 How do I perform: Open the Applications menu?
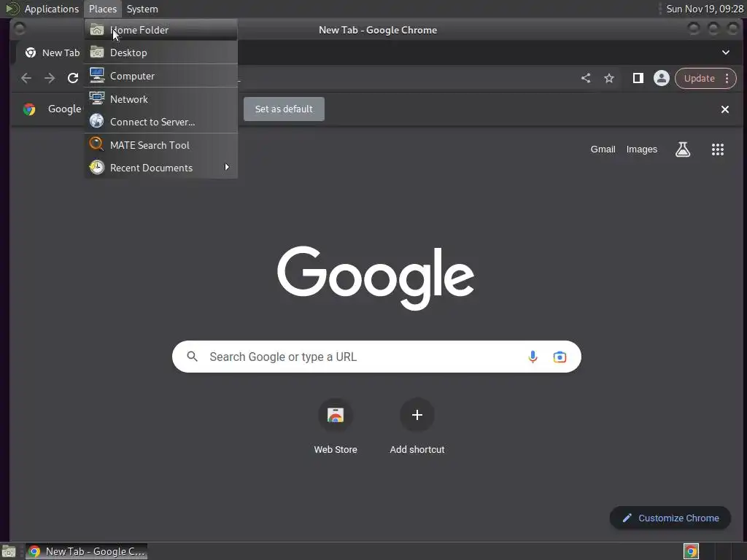coord(52,9)
